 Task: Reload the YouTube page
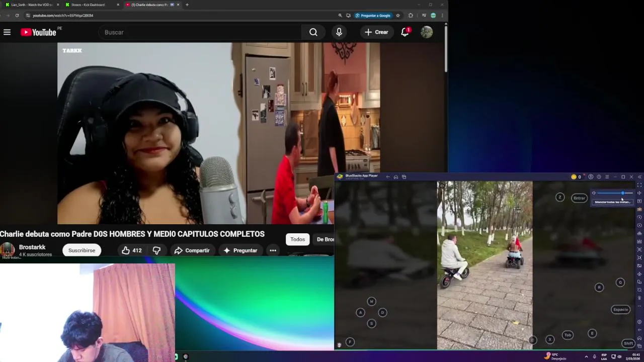pyautogui.click(x=17, y=16)
